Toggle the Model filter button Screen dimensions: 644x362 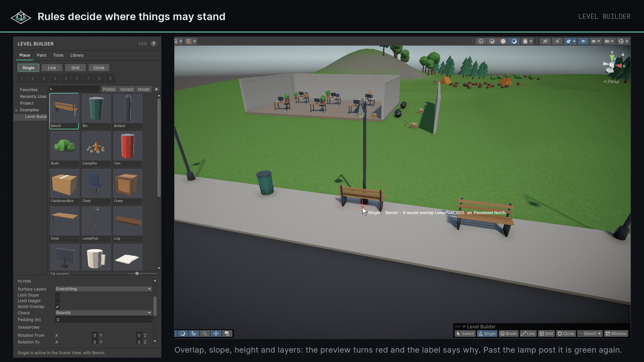click(x=143, y=90)
